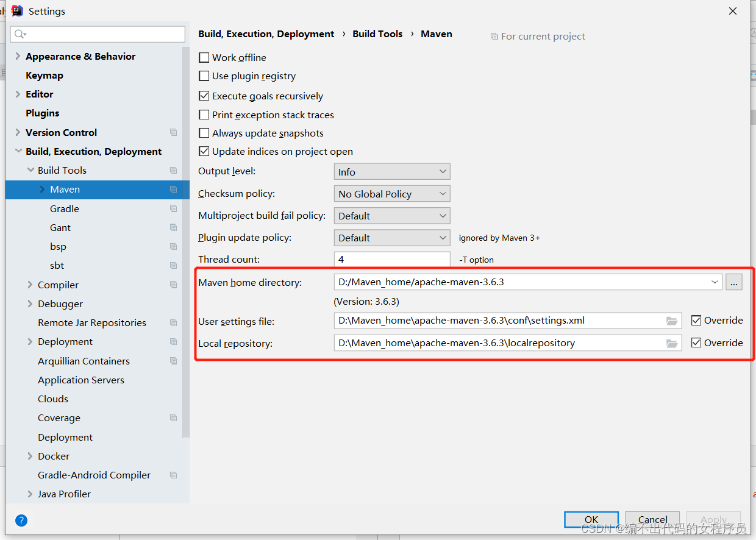Open the Maven home directory dropdown arrow
The image size is (756, 540).
(715, 282)
